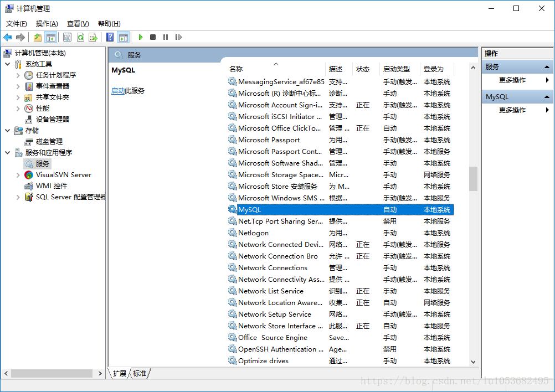The width and height of the screenshot is (555, 392).
Task: Select the Network Connections service row
Action: 341,267
